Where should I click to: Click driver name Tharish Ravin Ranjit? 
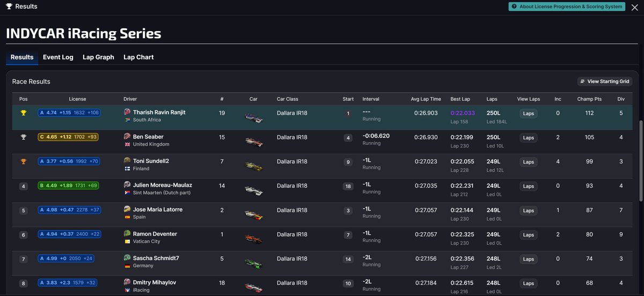159,112
